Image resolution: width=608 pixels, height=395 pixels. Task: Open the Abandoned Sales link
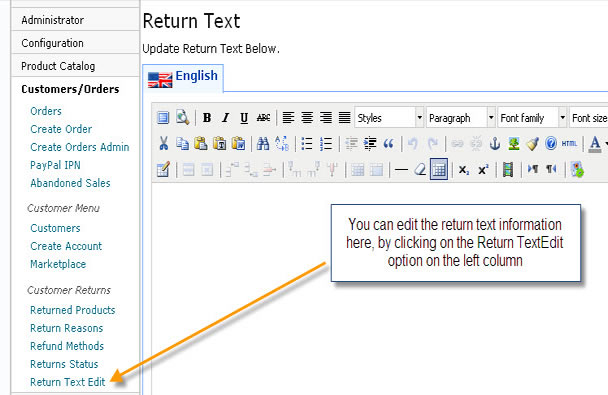[70, 183]
